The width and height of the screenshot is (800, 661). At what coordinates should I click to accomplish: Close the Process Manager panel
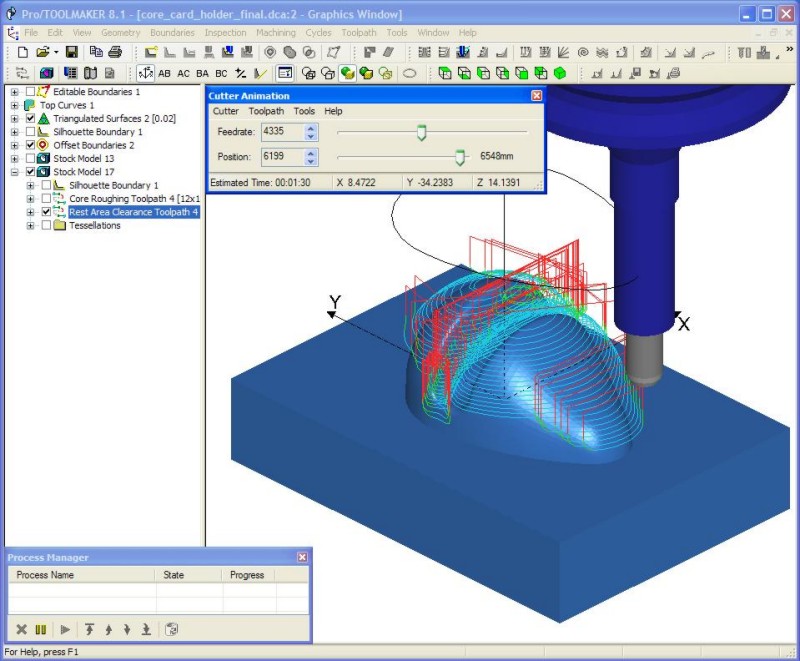coord(302,557)
